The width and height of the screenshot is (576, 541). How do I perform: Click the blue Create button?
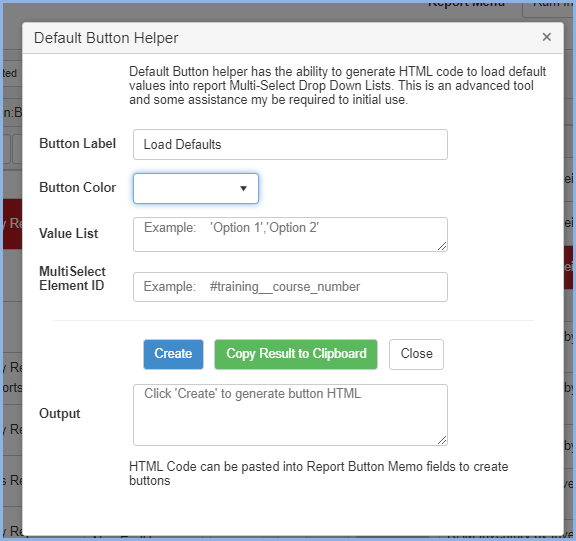173,354
